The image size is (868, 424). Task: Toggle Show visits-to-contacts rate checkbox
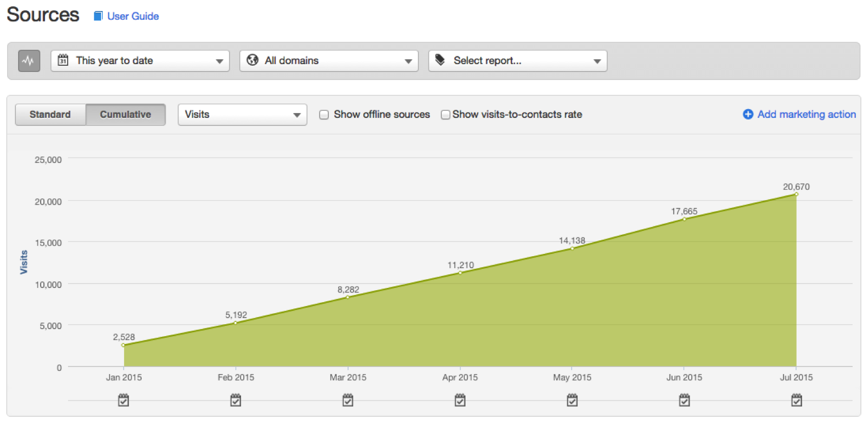[x=446, y=115]
